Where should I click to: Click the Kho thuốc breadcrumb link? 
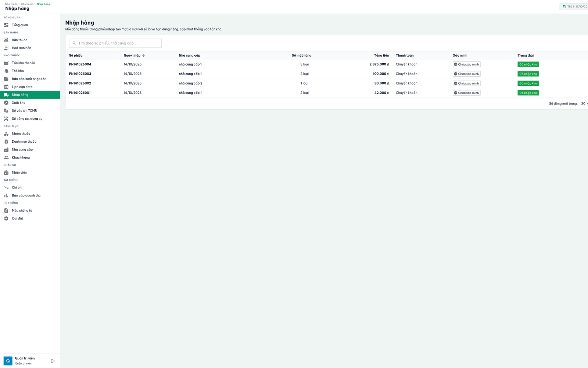point(27,4)
